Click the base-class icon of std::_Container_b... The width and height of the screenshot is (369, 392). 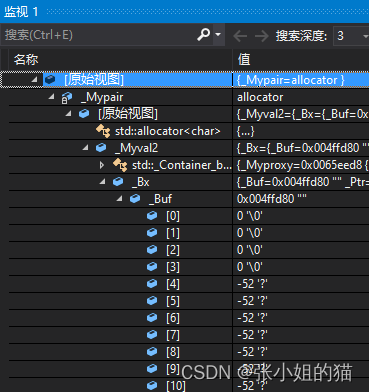[x=120, y=165]
